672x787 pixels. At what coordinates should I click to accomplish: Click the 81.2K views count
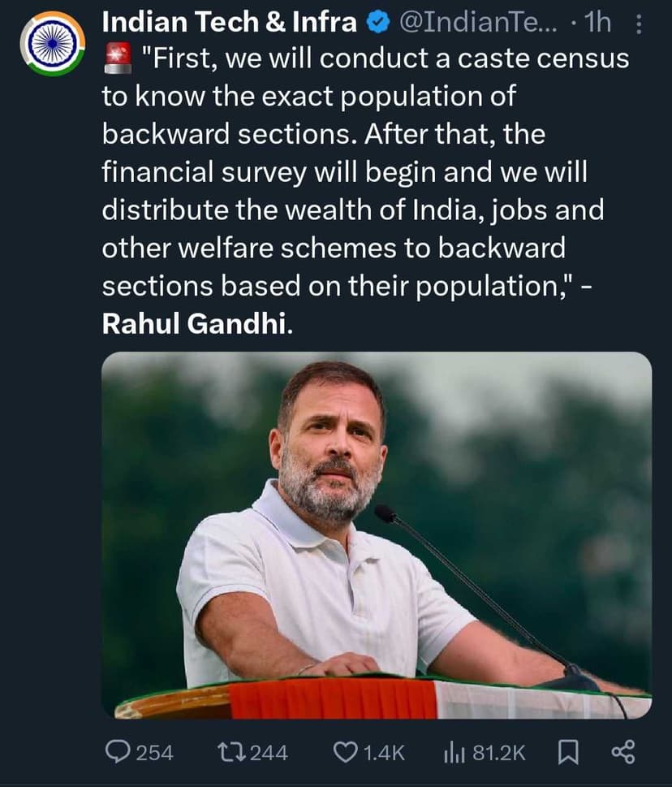pos(498,753)
